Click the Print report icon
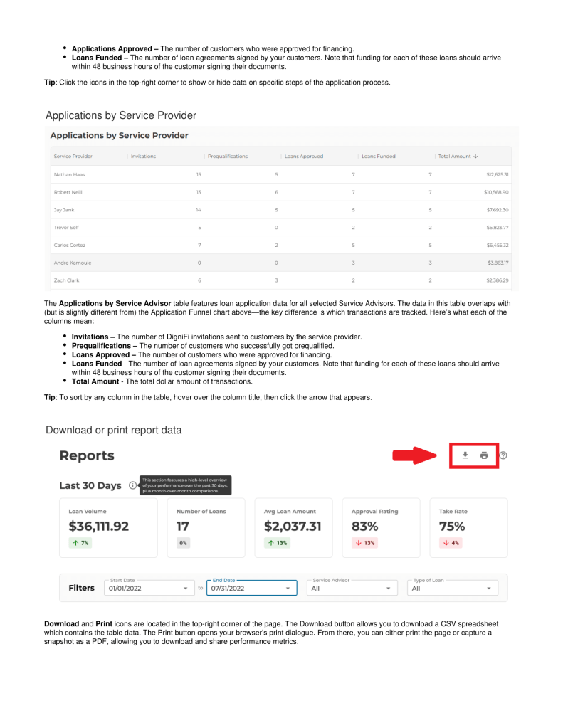This screenshot has height=728, width=563. click(x=484, y=455)
